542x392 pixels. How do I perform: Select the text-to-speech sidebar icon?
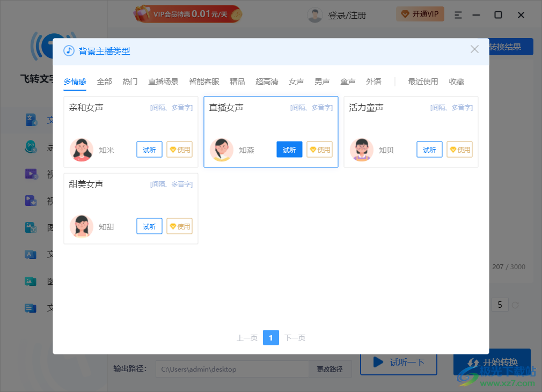tap(31, 120)
